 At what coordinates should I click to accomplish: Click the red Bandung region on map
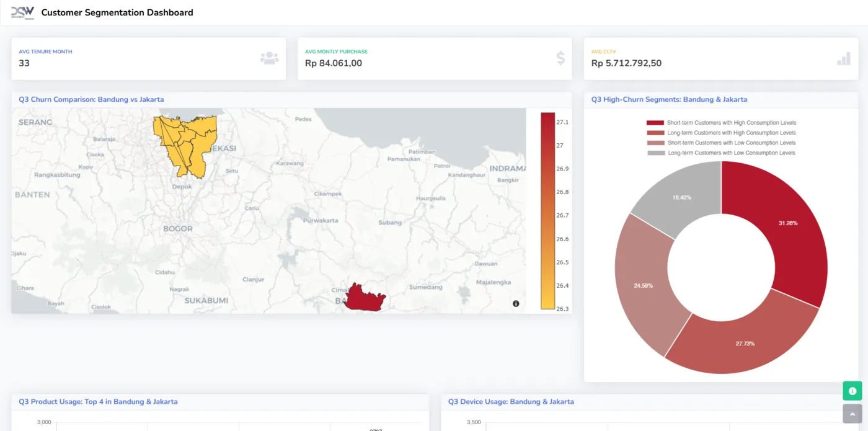click(x=365, y=297)
